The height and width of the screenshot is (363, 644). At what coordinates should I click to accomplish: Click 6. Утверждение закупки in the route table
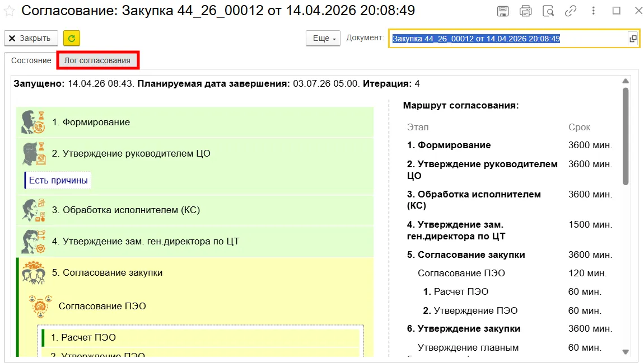463,328
